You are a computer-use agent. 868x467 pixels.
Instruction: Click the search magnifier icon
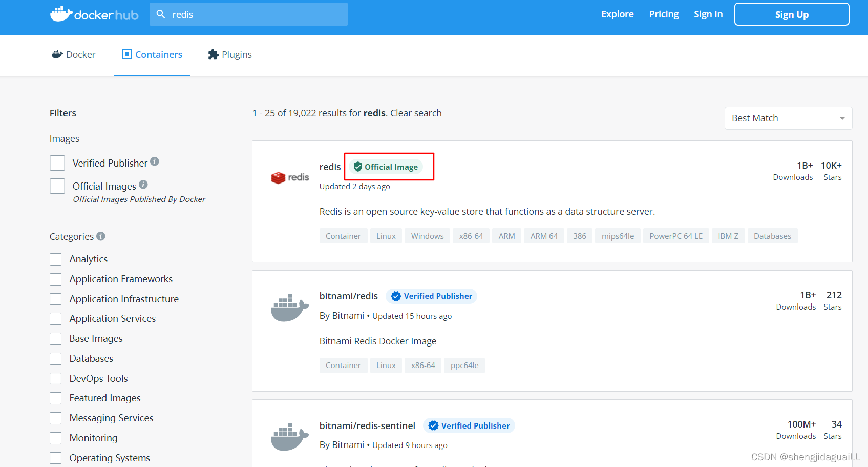[x=161, y=14]
